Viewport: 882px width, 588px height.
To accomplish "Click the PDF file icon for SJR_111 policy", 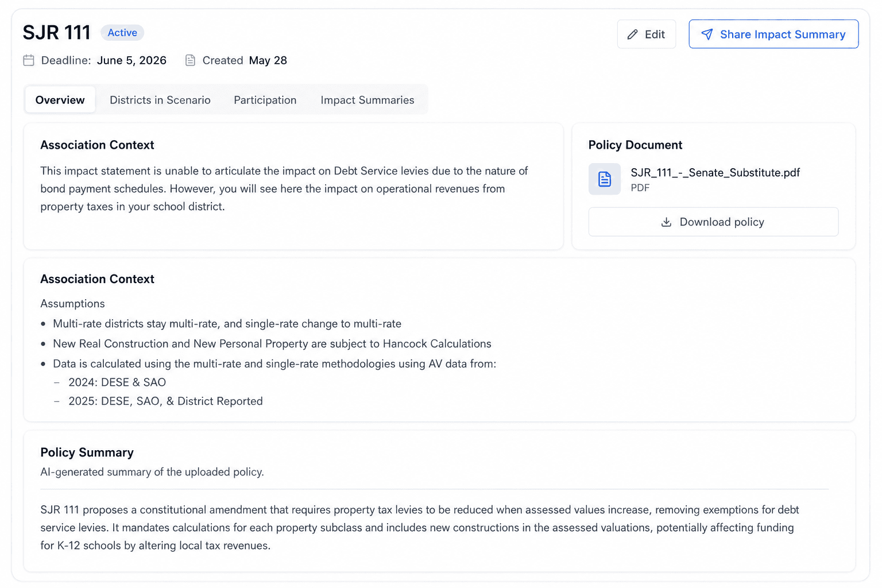I will (605, 179).
